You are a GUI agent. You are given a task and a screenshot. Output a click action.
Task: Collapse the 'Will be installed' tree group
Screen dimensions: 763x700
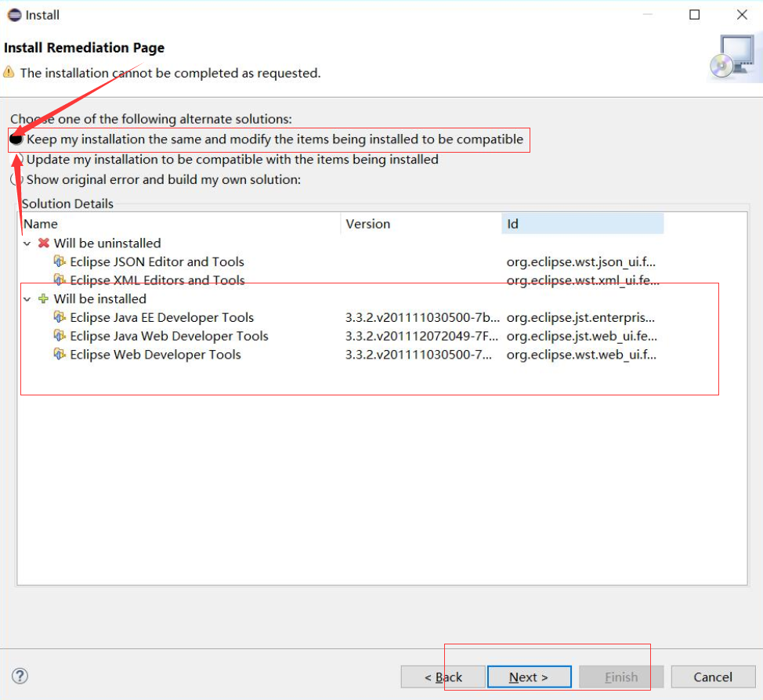pyautogui.click(x=27, y=298)
